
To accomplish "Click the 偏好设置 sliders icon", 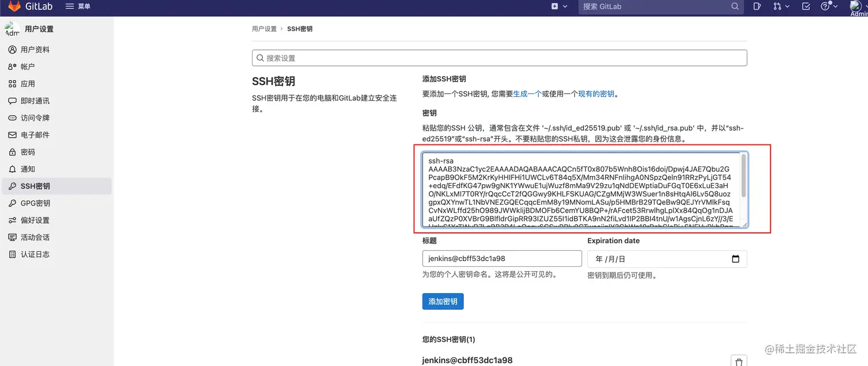I will (x=12, y=220).
